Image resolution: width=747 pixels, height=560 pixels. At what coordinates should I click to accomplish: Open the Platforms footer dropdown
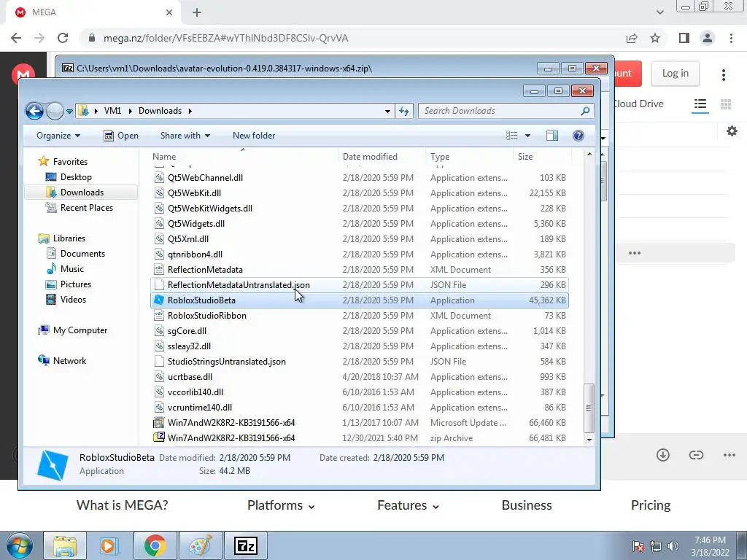pos(281,505)
